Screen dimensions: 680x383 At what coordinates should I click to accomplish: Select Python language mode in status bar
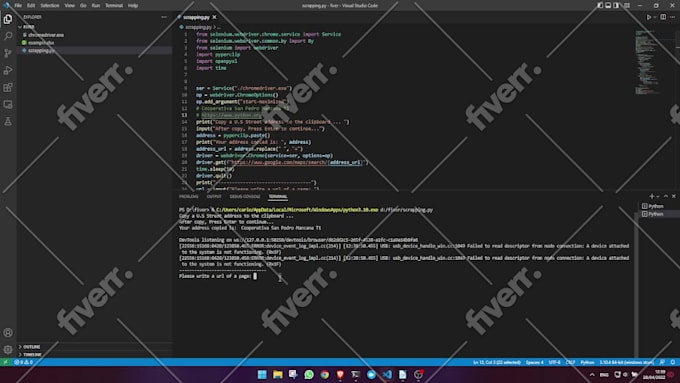click(x=587, y=362)
